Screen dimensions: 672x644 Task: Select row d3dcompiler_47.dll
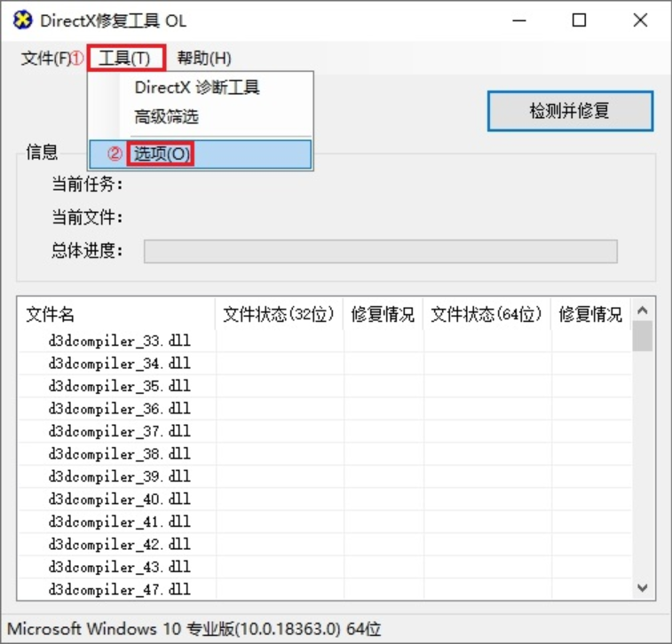pyautogui.click(x=325, y=590)
